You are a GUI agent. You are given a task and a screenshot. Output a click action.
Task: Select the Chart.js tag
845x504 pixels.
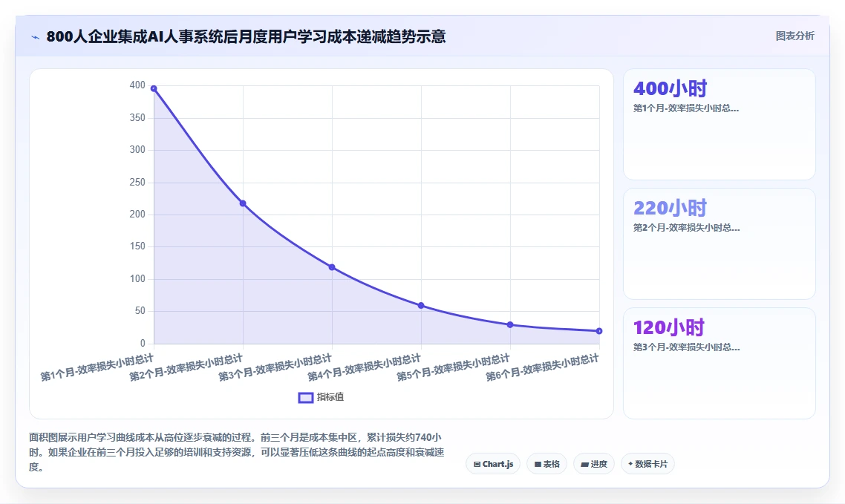(493, 464)
